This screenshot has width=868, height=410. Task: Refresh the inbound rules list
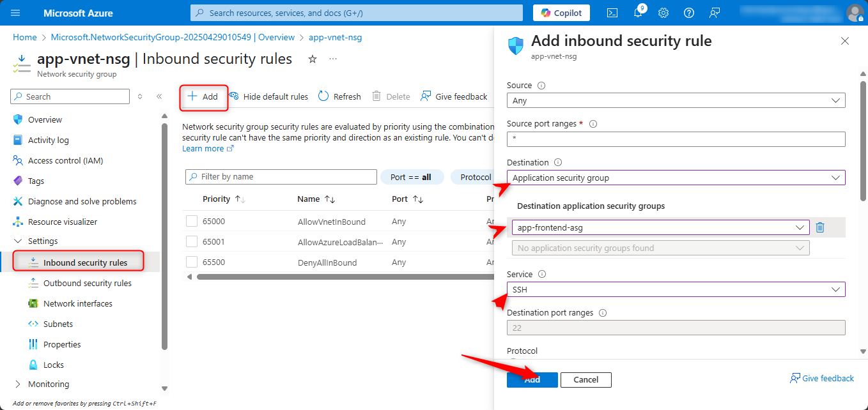coord(339,96)
